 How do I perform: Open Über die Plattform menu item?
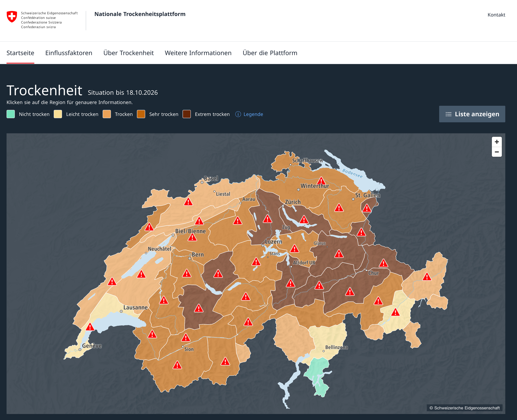pyautogui.click(x=270, y=53)
